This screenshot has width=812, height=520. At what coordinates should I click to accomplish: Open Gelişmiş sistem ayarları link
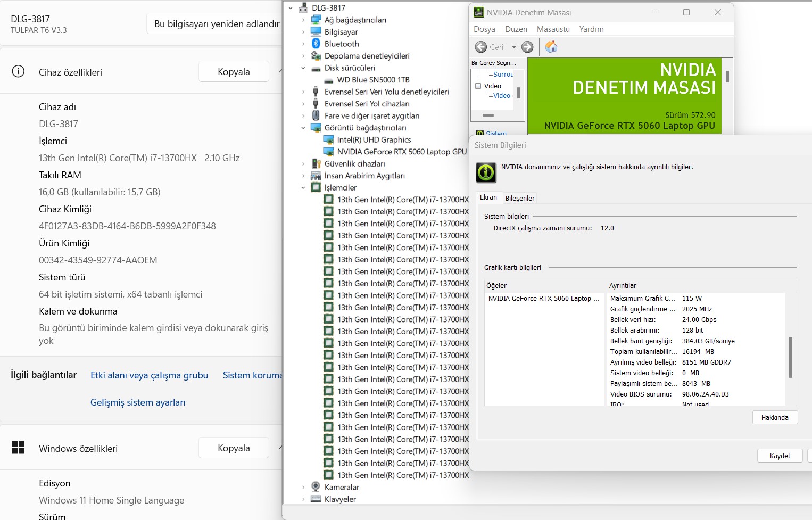(x=138, y=402)
